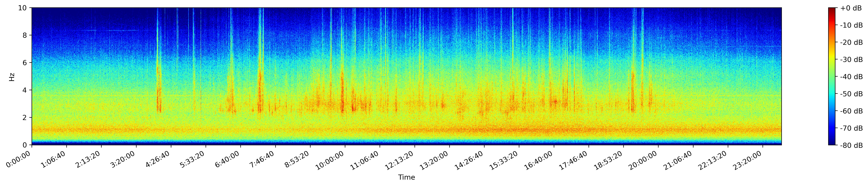
Task: Click the +0 dB colorbar label
Action: pos(851,8)
